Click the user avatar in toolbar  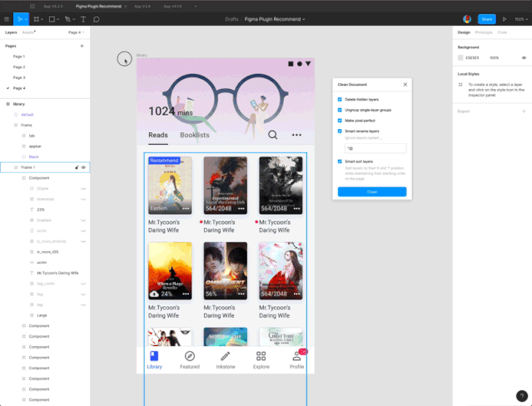click(x=467, y=19)
